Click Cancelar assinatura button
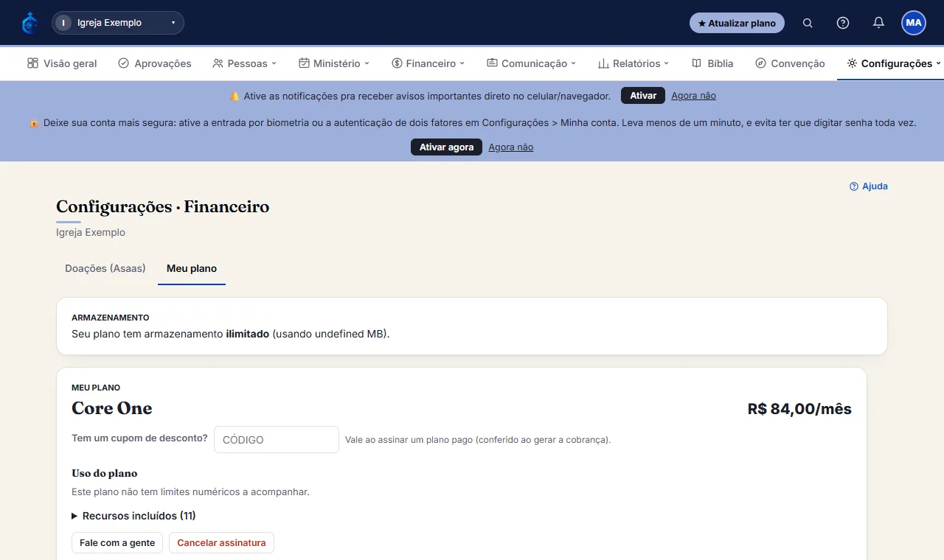This screenshot has height=560, width=944. 221,543
